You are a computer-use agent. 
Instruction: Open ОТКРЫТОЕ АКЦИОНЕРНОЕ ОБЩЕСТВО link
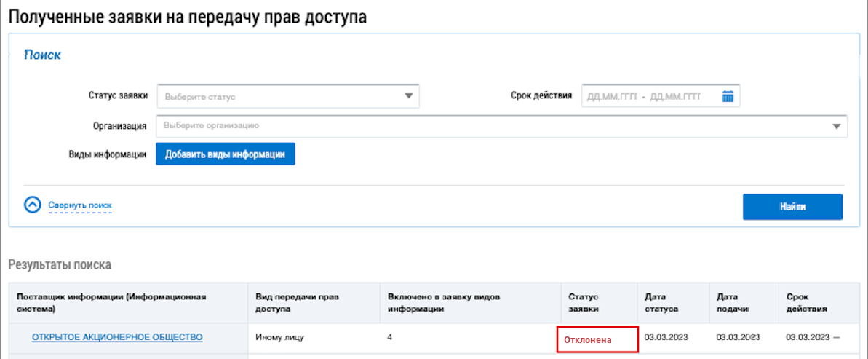tap(117, 336)
